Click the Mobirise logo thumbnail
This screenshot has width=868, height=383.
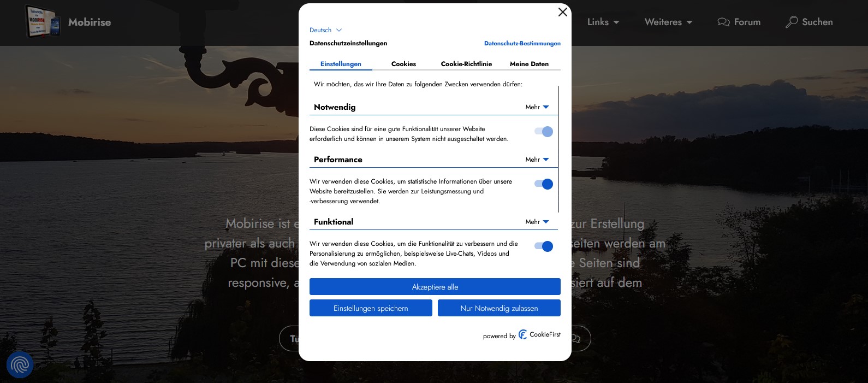click(x=43, y=22)
